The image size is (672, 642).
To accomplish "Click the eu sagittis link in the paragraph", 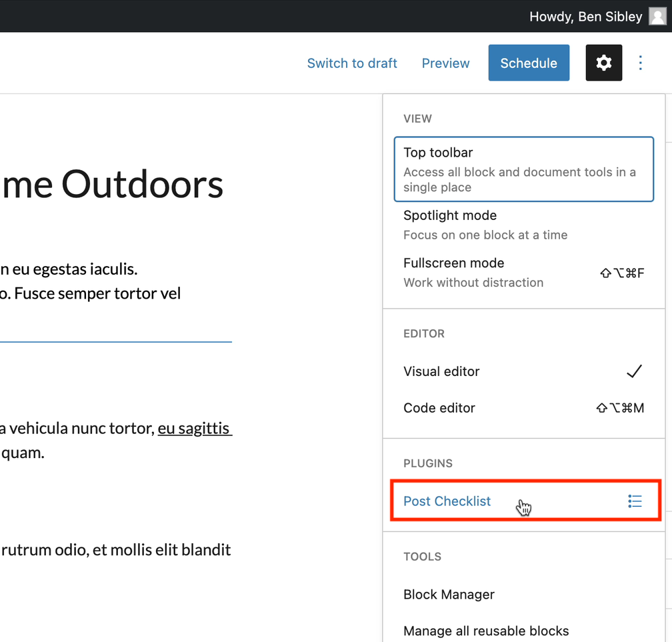I will coord(195,428).
